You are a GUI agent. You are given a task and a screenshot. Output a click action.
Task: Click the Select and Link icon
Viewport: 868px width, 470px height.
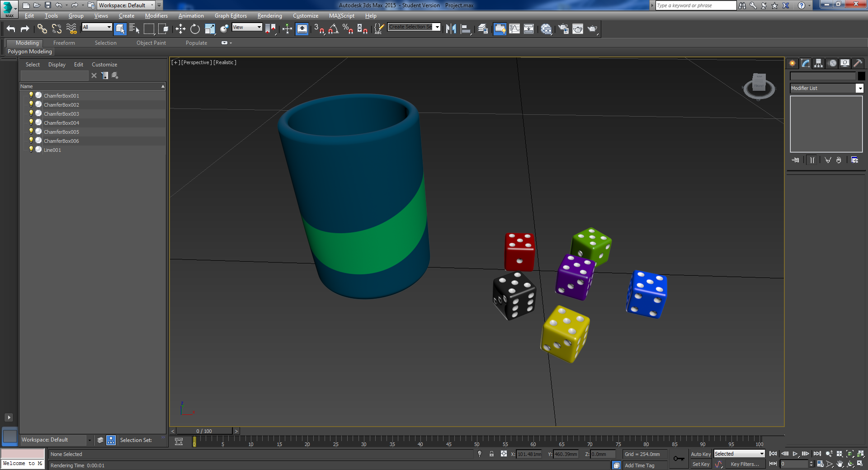click(x=42, y=29)
